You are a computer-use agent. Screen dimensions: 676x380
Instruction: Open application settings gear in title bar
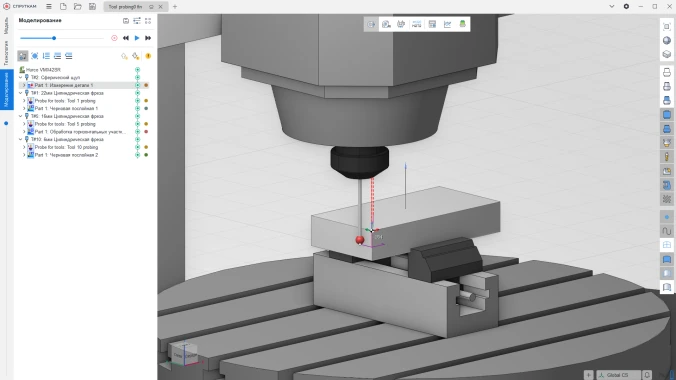click(626, 6)
